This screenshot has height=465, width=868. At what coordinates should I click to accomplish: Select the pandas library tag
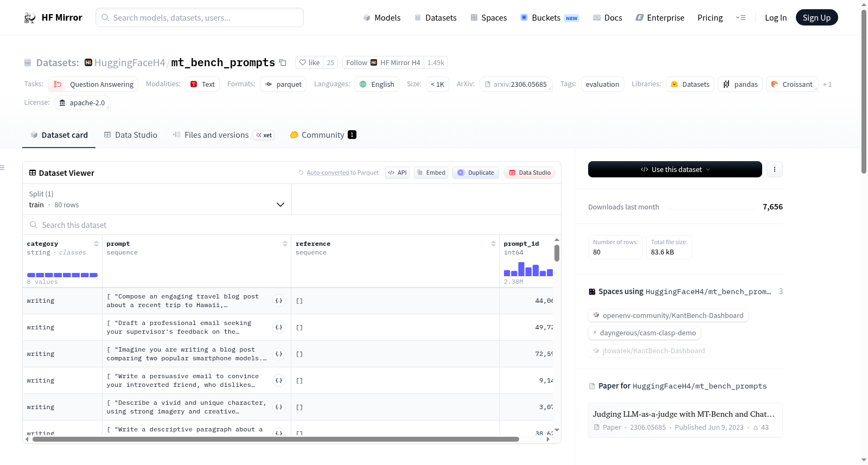click(741, 84)
